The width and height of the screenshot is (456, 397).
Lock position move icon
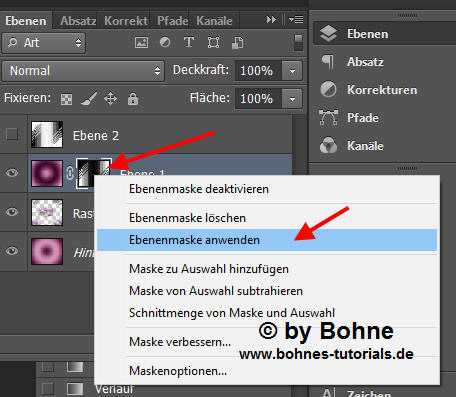(110, 99)
